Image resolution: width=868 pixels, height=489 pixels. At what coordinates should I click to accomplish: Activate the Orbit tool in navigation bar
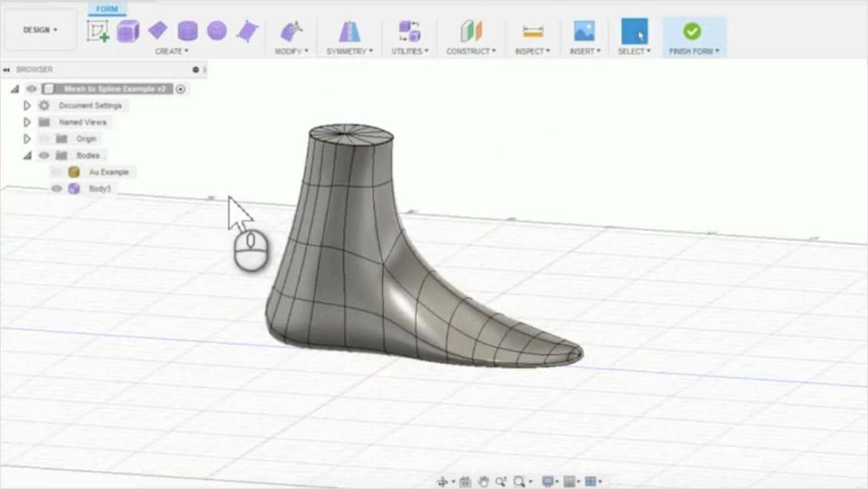443,480
